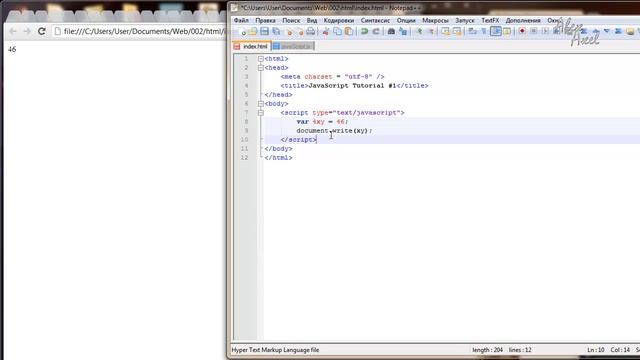640x360 pixels.
Task: Click the "var" code line on line 8
Action: (x=322, y=122)
